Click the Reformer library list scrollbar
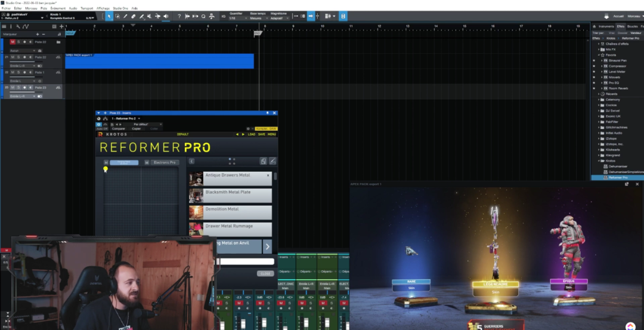Screen dimensions: 644x330 (x=275, y=176)
